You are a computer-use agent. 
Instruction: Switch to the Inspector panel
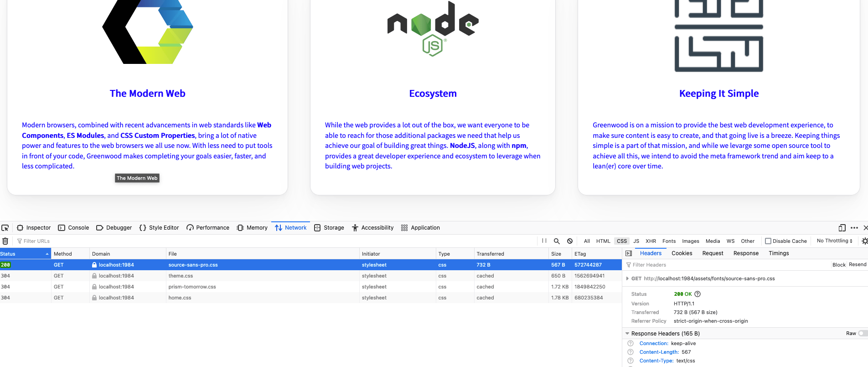pos(34,228)
